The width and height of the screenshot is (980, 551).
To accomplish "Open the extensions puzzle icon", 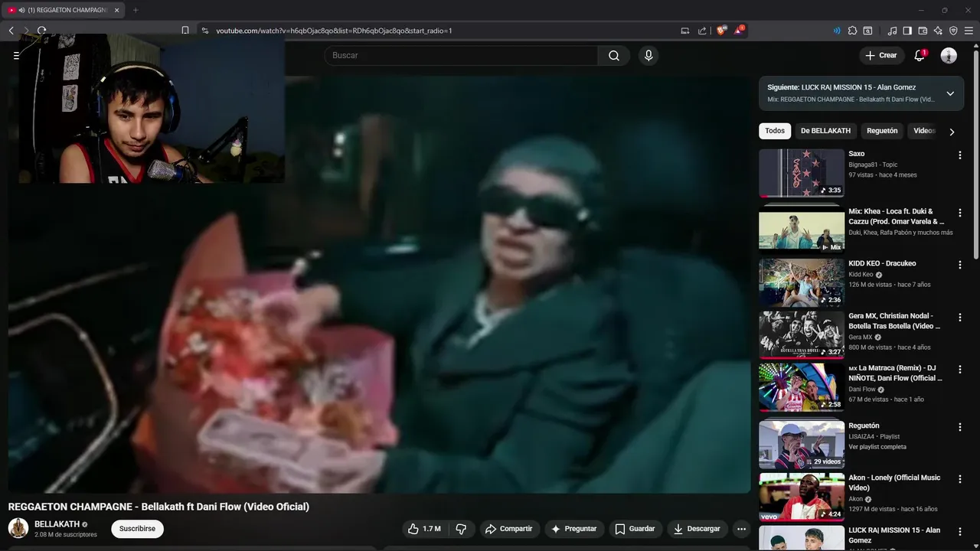I will pos(852,31).
